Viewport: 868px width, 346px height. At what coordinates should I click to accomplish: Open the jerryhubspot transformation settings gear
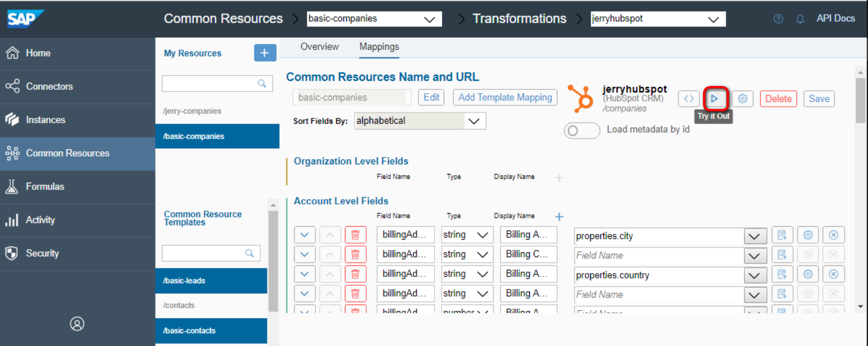tap(743, 99)
